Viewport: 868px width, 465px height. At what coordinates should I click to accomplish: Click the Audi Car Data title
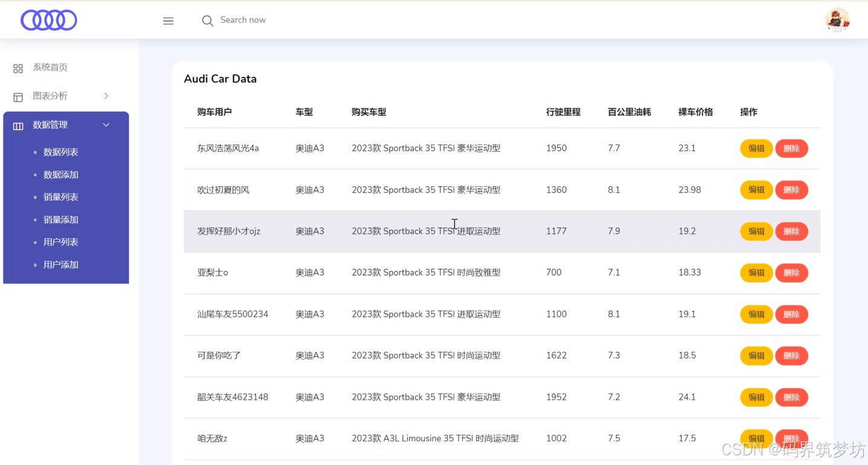coord(220,79)
